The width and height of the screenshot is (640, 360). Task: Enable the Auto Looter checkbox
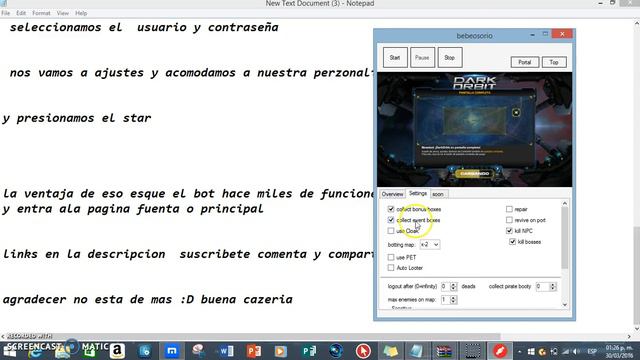coord(391,268)
